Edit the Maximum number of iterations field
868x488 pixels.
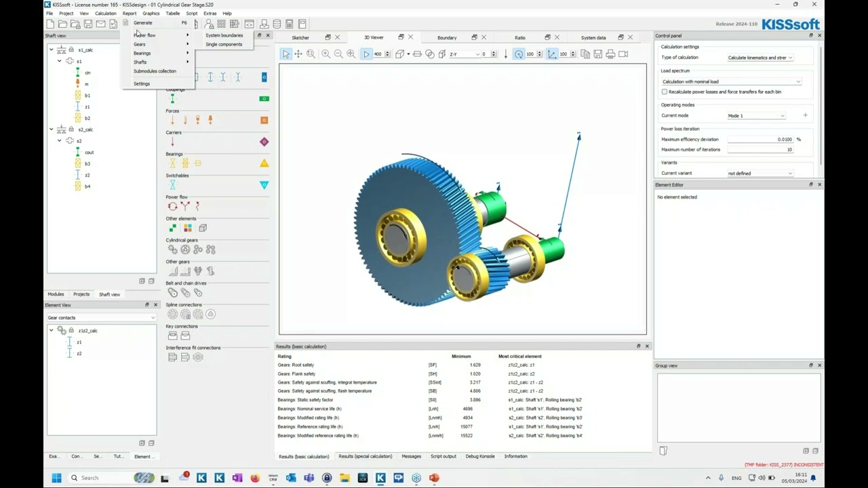pos(761,150)
